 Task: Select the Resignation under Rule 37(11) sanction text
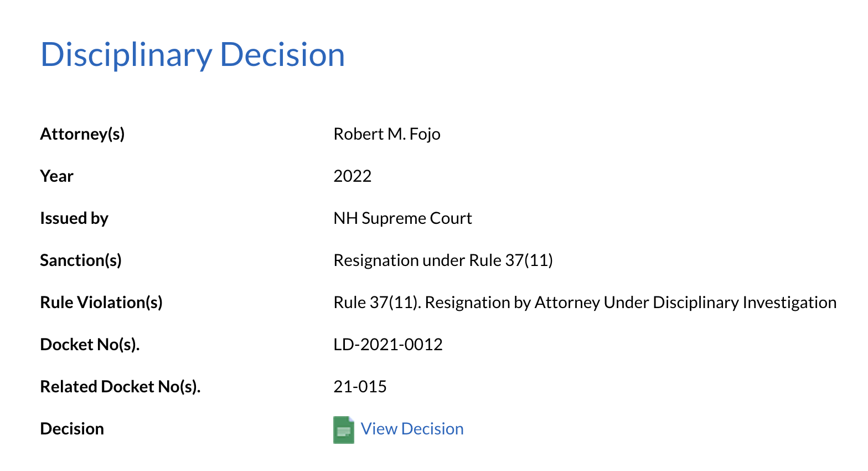coord(443,260)
